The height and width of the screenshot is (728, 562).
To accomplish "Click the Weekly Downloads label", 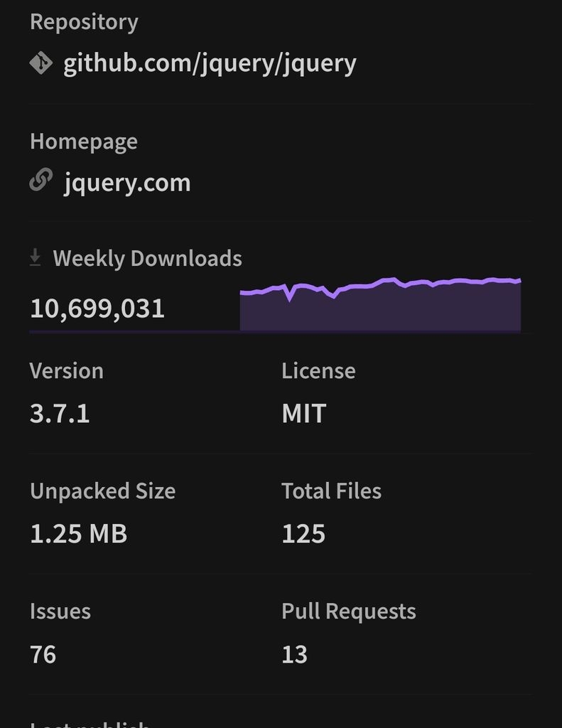I will [147, 258].
